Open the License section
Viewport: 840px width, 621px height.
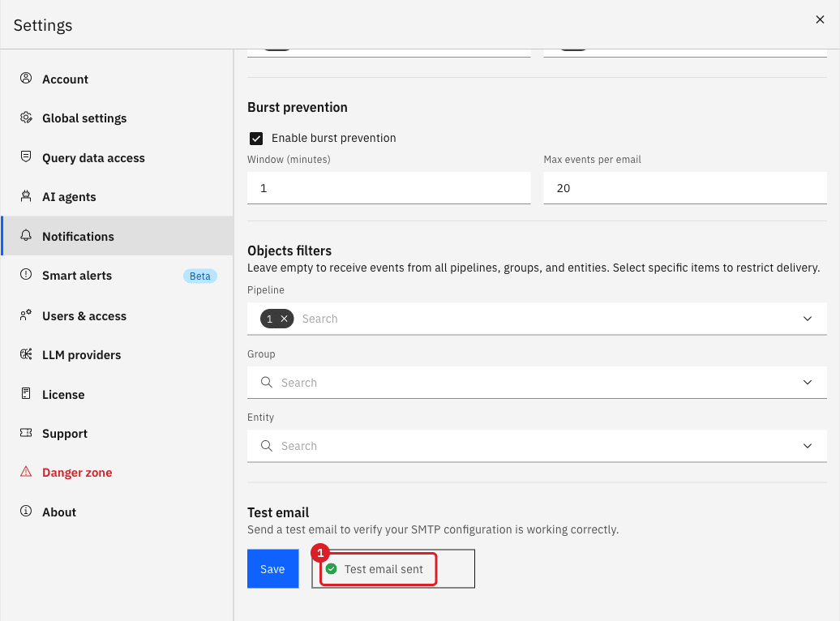(118, 394)
